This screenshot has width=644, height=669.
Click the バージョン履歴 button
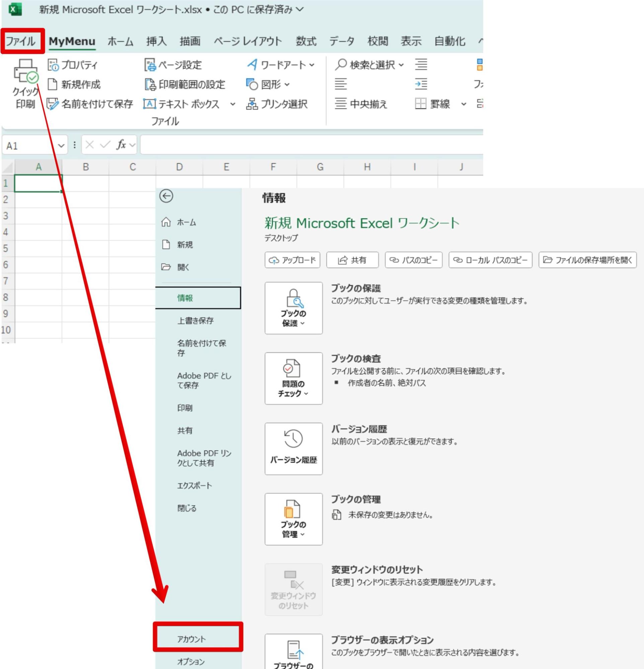point(293,449)
